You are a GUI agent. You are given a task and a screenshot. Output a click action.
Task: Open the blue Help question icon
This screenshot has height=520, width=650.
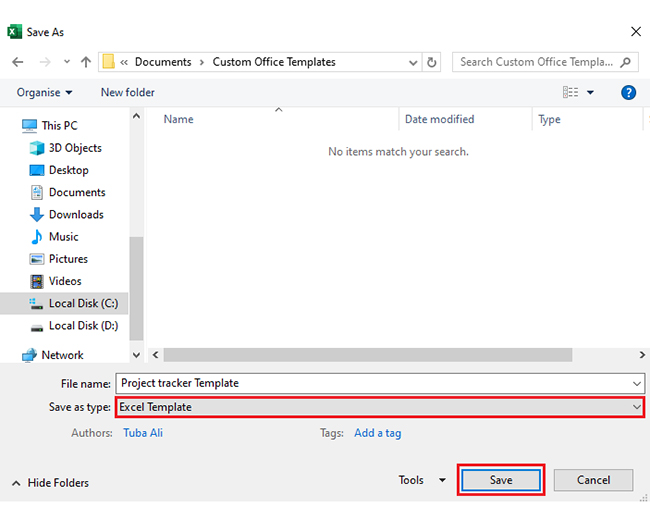click(x=628, y=92)
